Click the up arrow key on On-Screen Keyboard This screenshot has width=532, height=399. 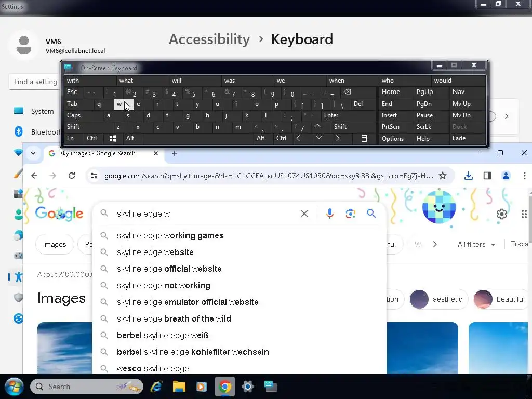click(317, 127)
